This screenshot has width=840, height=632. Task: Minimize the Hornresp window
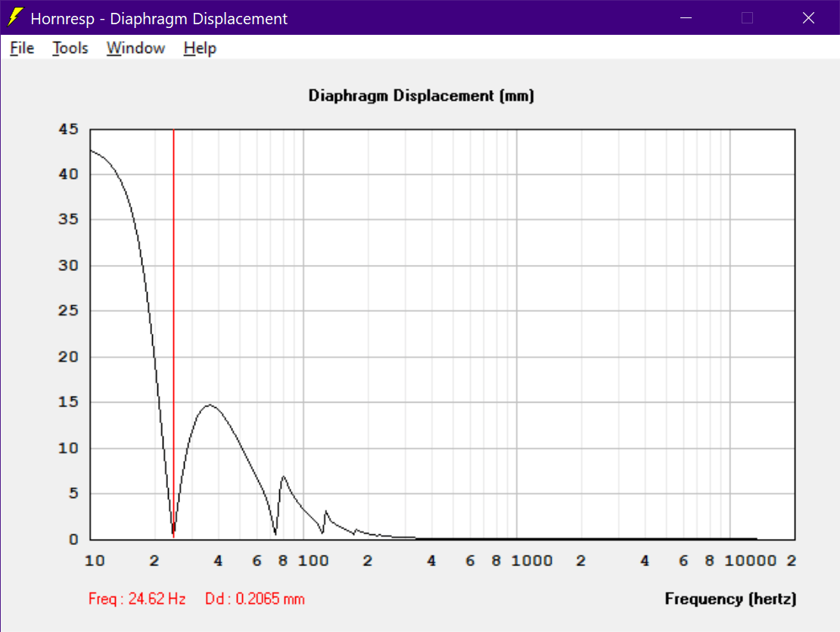(686, 17)
